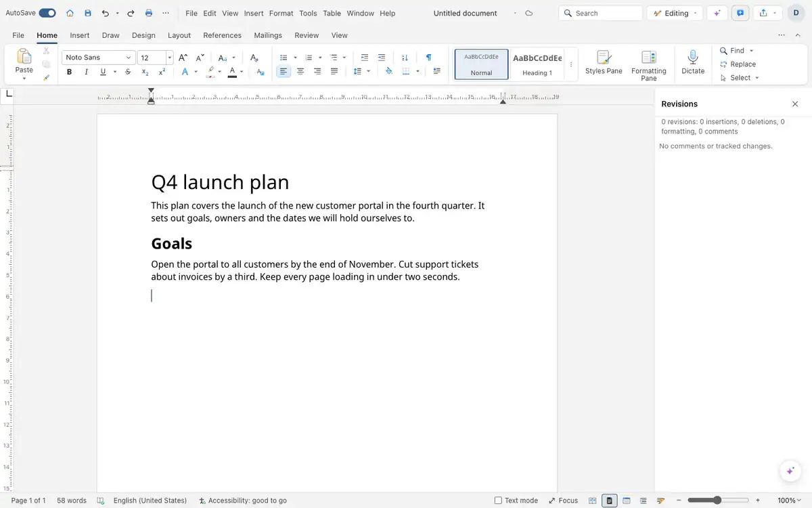Switch to Outline view icon
Viewport: 812px width, 508px height.
point(644,501)
